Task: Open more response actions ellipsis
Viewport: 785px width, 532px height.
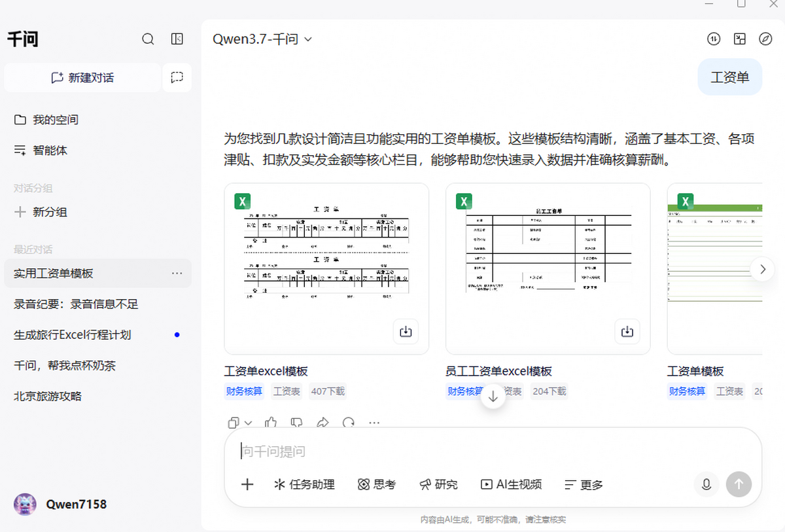Action: click(374, 423)
